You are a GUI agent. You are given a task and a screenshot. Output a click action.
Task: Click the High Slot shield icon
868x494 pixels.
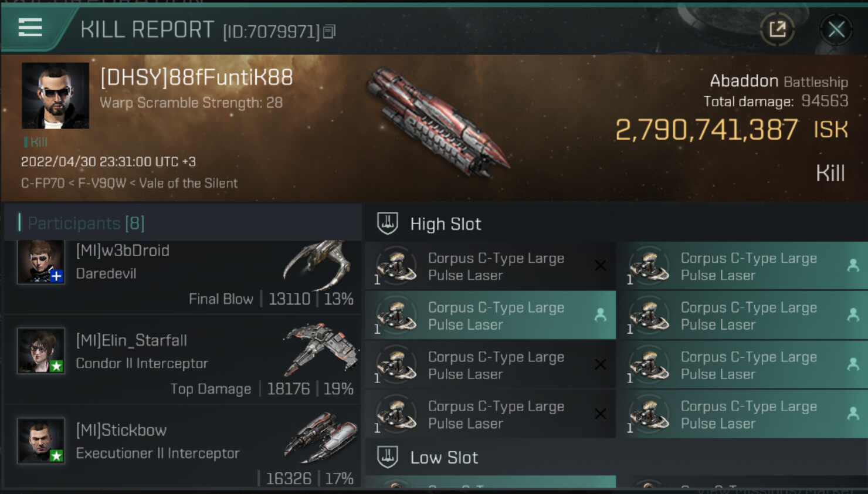tap(388, 224)
